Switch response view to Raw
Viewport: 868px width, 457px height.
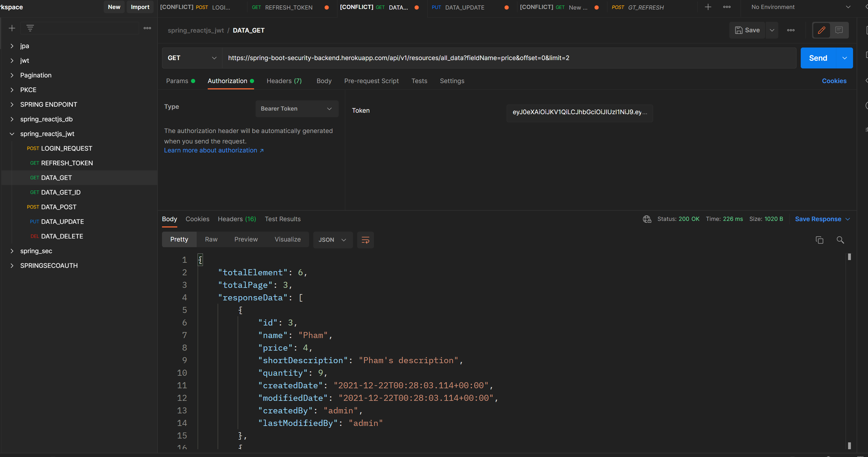point(211,240)
